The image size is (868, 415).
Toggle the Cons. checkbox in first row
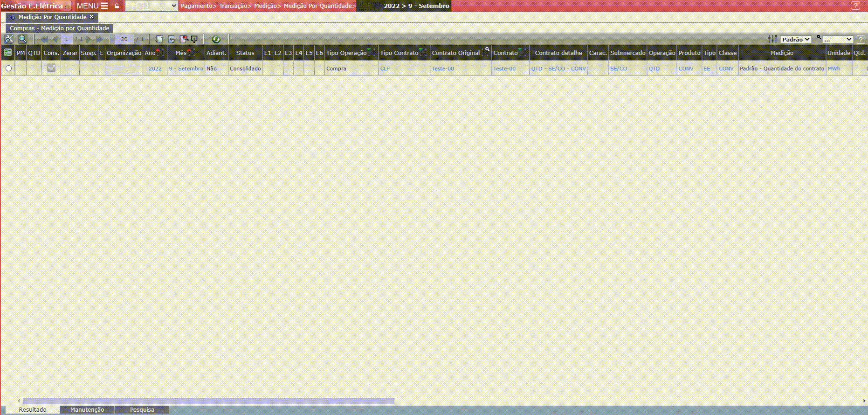click(x=51, y=68)
